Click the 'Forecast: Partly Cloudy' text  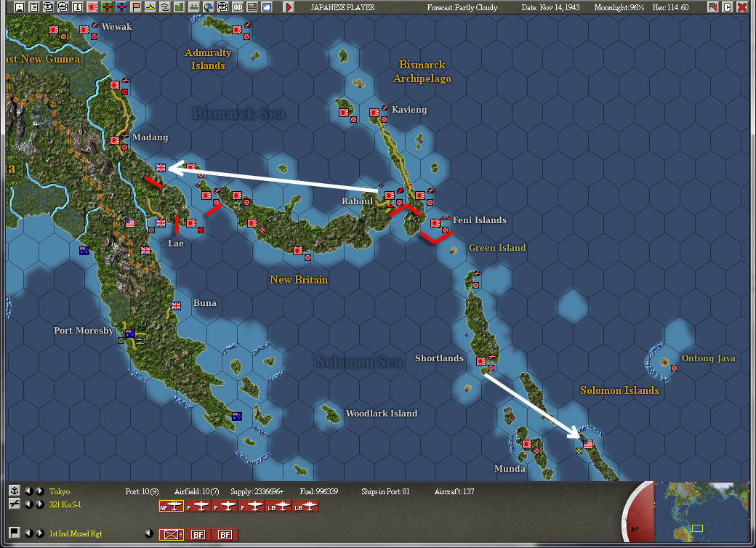pyautogui.click(x=462, y=7)
